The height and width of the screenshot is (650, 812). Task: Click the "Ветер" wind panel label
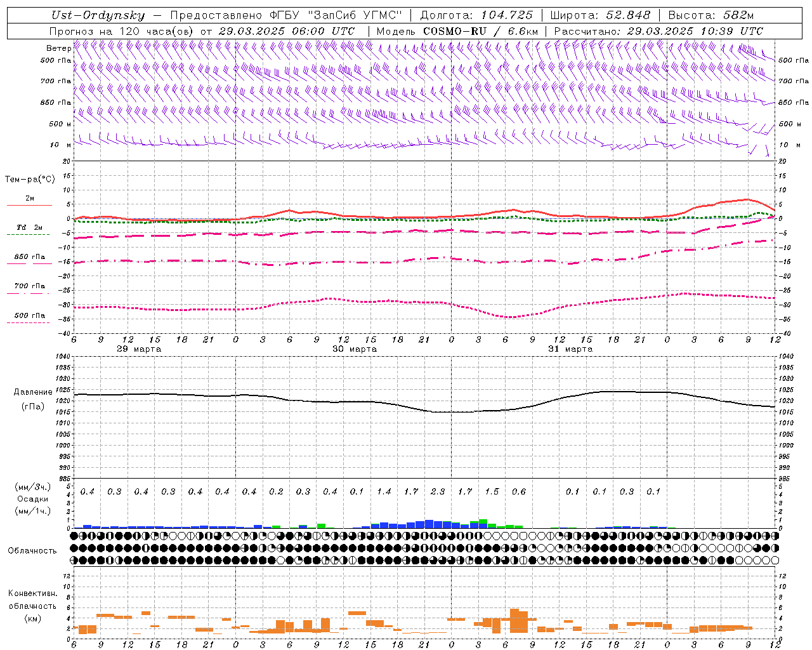[x=58, y=48]
